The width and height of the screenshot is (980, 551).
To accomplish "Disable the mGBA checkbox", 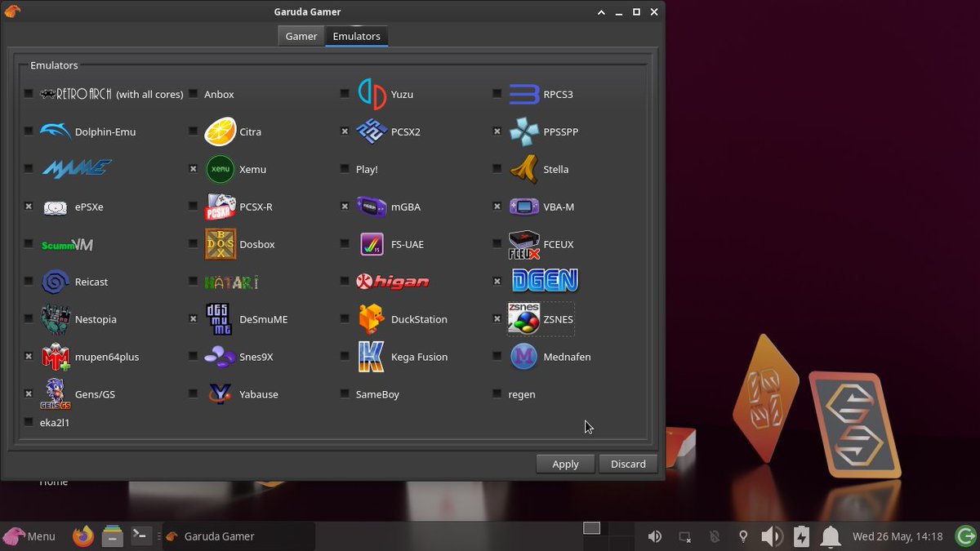I will (345, 207).
